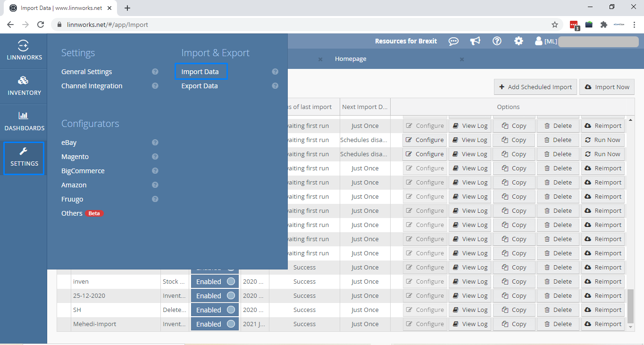Open General Settings menu item
The width and height of the screenshot is (644, 345).
[x=87, y=72]
